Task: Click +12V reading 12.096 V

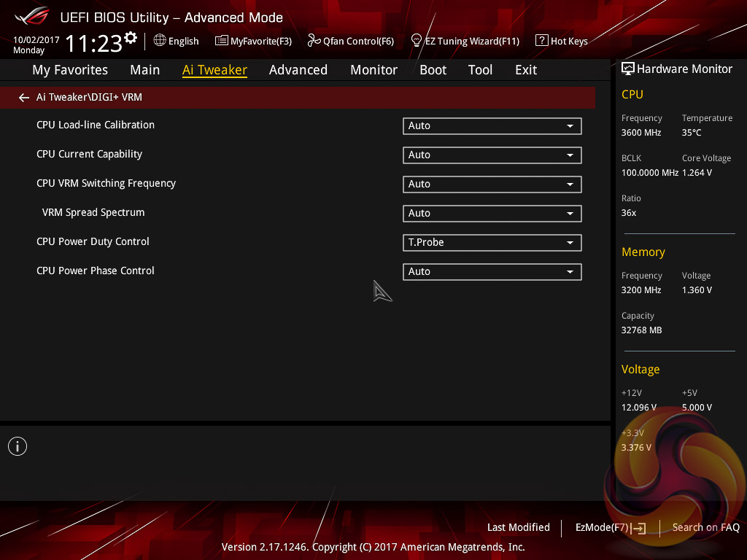Action: [x=639, y=408]
